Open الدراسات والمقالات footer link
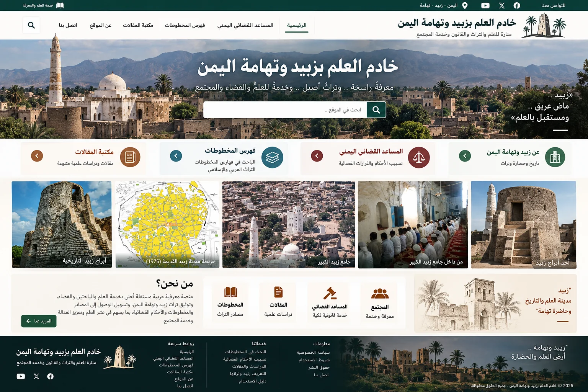The width and height of the screenshot is (588, 392). coord(249,366)
